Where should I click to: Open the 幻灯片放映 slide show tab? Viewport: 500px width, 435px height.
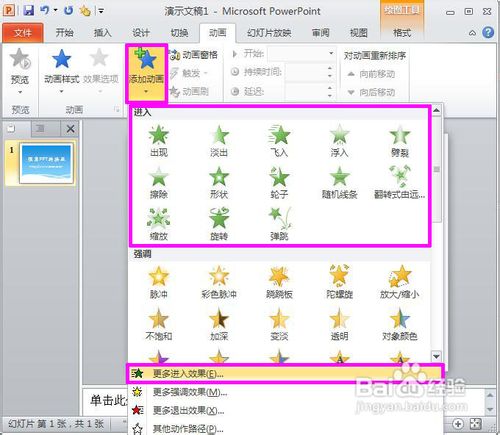click(x=269, y=33)
